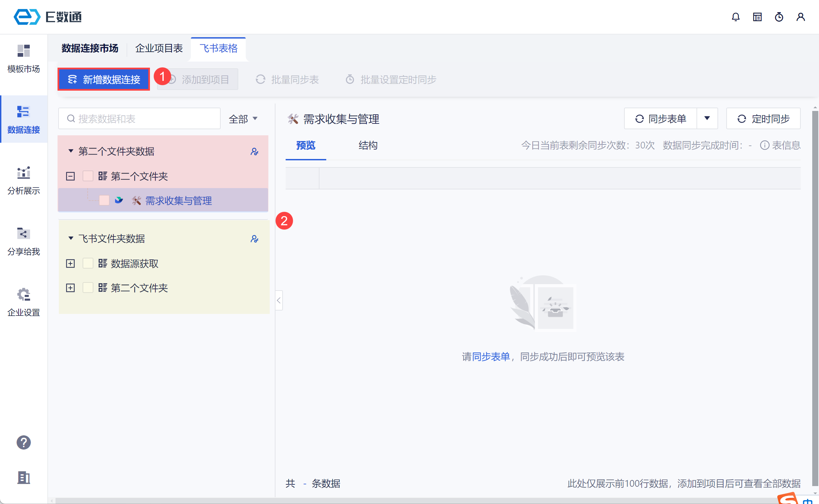Open the 全部 filter dropdown
The height and width of the screenshot is (504, 819).
tap(243, 119)
